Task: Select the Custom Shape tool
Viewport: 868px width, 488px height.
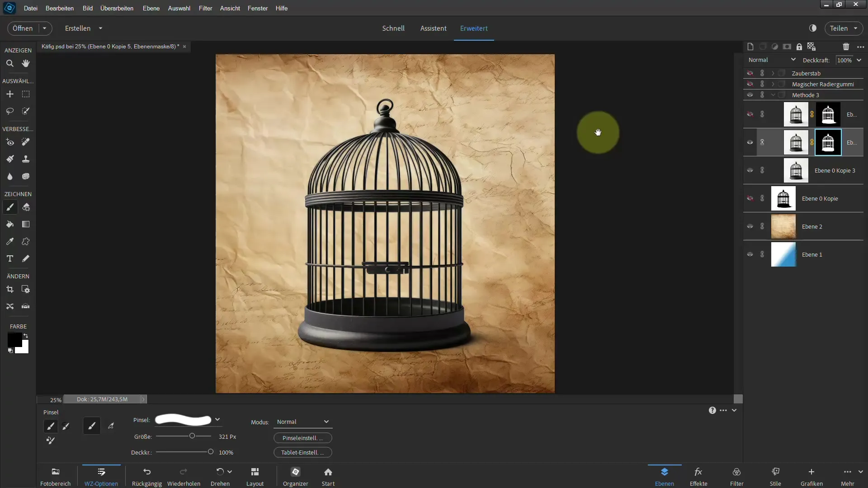Action: [26, 241]
